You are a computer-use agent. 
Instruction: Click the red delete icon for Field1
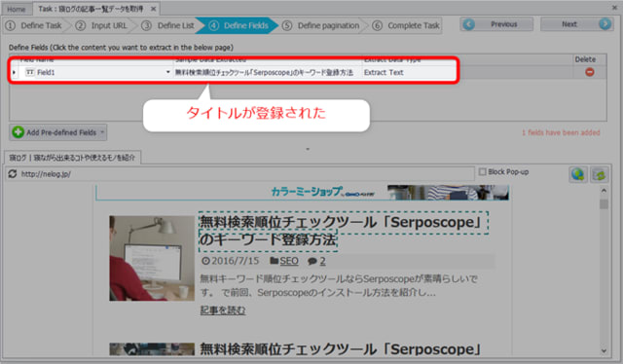pos(590,72)
